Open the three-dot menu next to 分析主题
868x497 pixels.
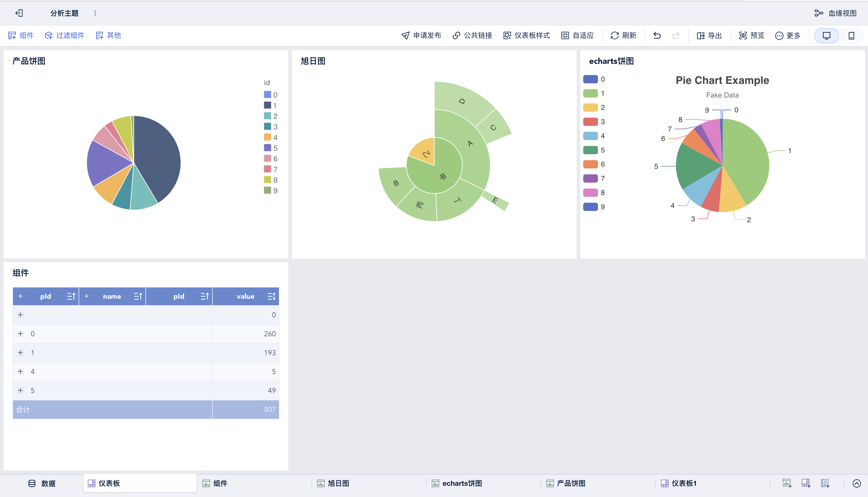[95, 13]
